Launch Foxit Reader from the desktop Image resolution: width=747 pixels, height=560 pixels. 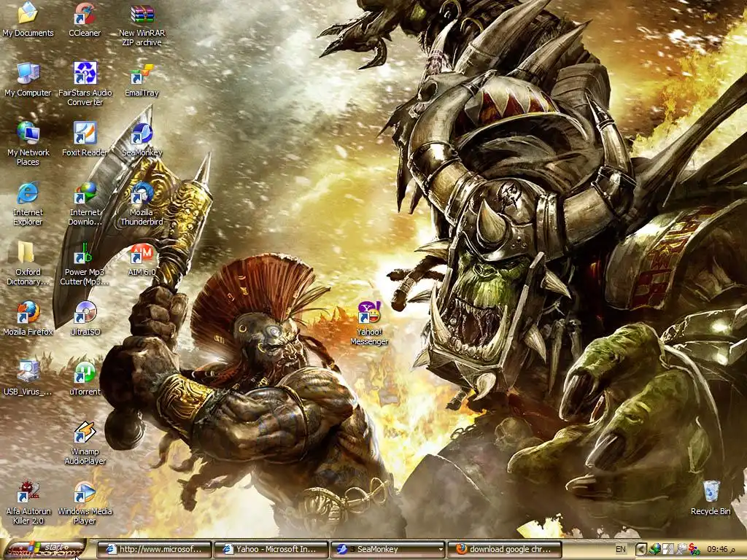(x=85, y=139)
